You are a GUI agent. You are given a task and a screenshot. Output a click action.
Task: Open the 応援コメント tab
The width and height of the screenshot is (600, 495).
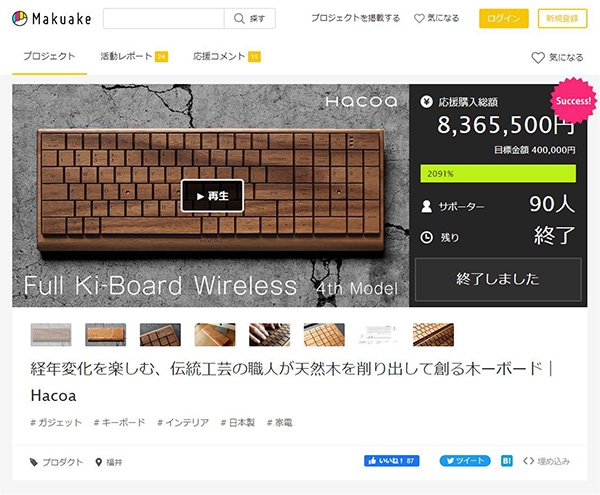tap(227, 56)
